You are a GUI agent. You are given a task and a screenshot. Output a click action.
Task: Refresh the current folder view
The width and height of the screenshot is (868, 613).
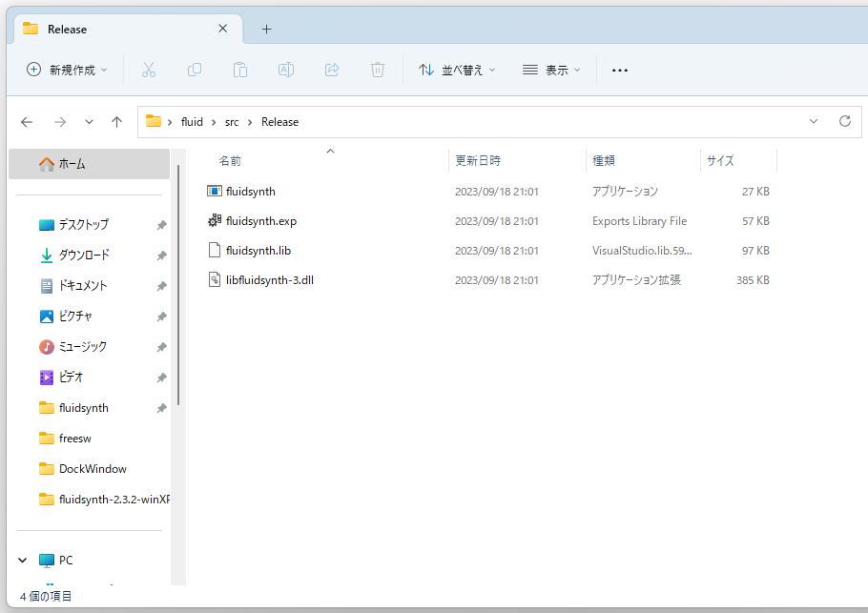844,121
